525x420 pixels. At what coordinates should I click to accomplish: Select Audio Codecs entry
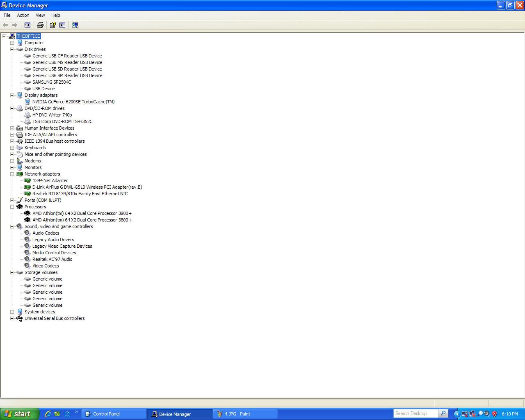click(x=46, y=233)
